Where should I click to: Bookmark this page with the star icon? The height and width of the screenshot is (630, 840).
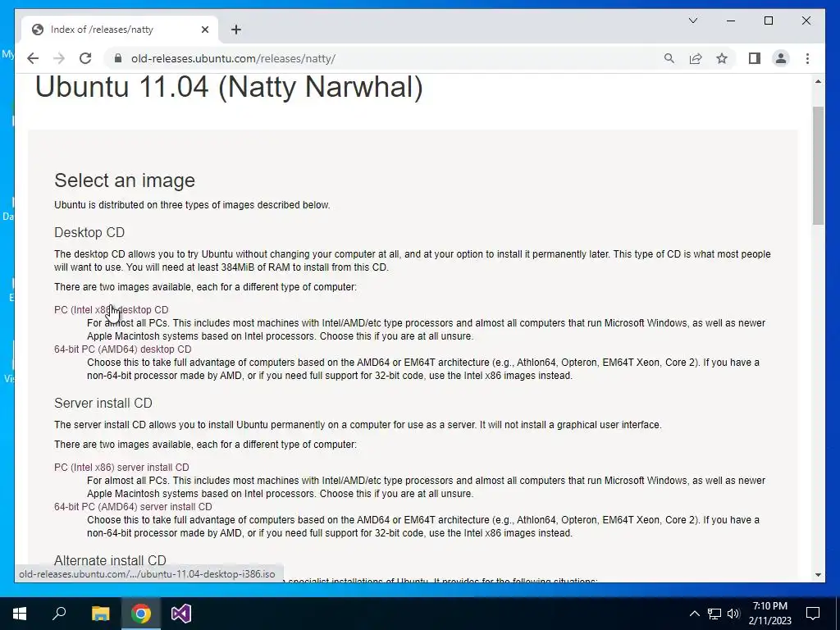[722, 58]
